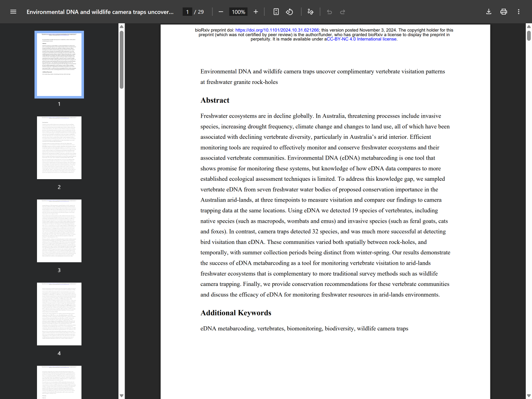Open page 3 thumbnail in sidebar
The image size is (532, 399).
coord(59,231)
